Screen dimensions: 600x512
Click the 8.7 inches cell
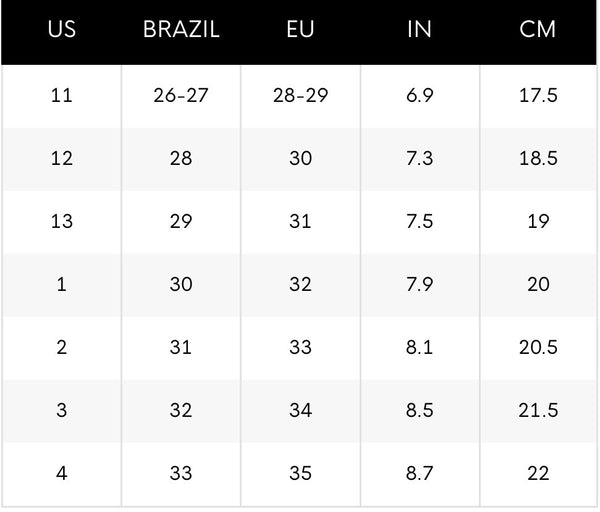(x=419, y=473)
